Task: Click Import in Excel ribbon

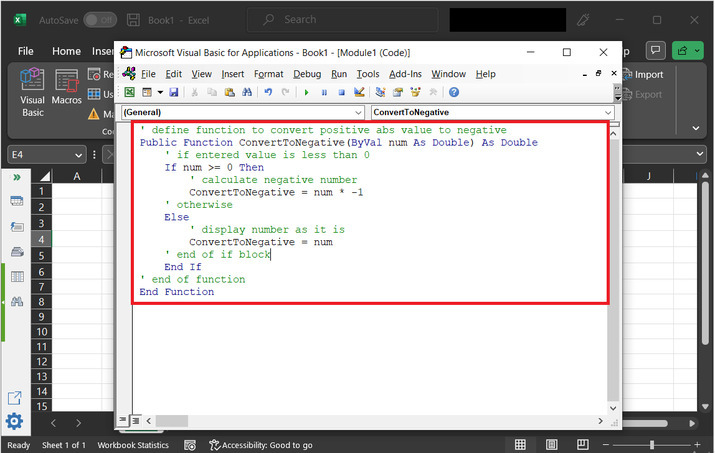Action: pos(643,74)
